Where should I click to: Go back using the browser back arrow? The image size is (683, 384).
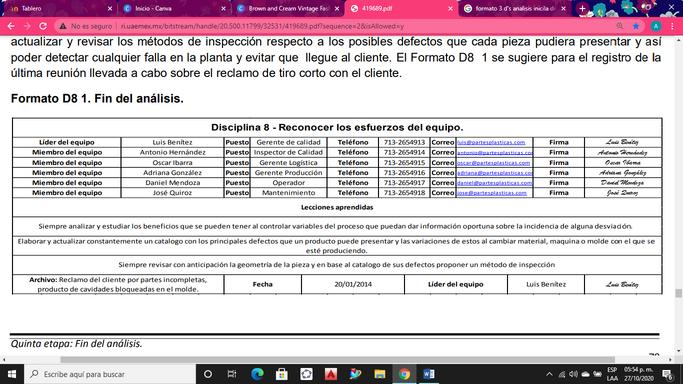tap(11, 26)
